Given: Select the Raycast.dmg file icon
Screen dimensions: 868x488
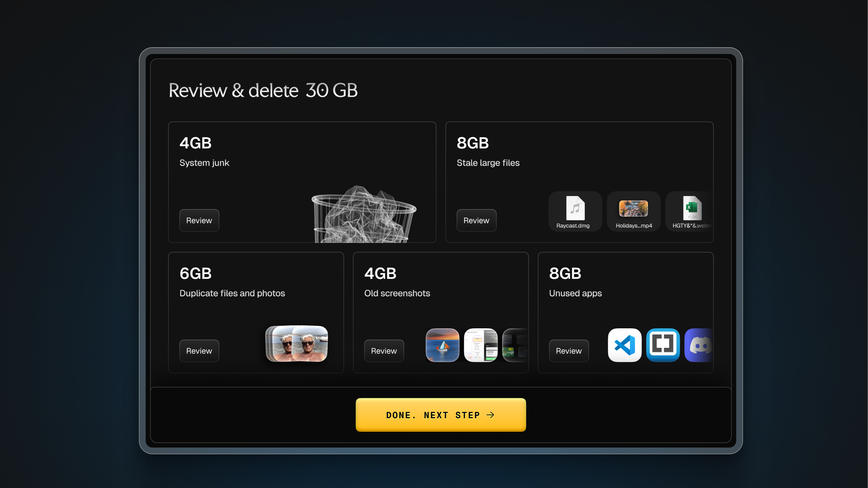Looking at the screenshot, I should 575,208.
